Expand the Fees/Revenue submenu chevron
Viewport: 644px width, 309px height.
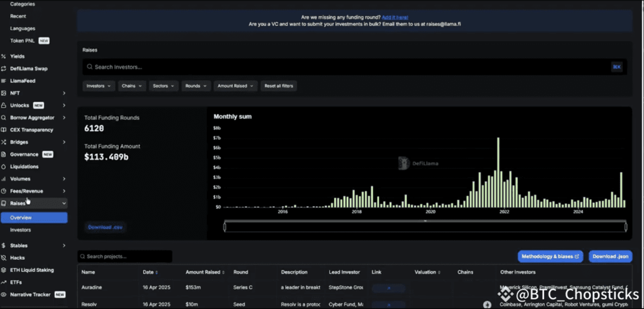(64, 191)
